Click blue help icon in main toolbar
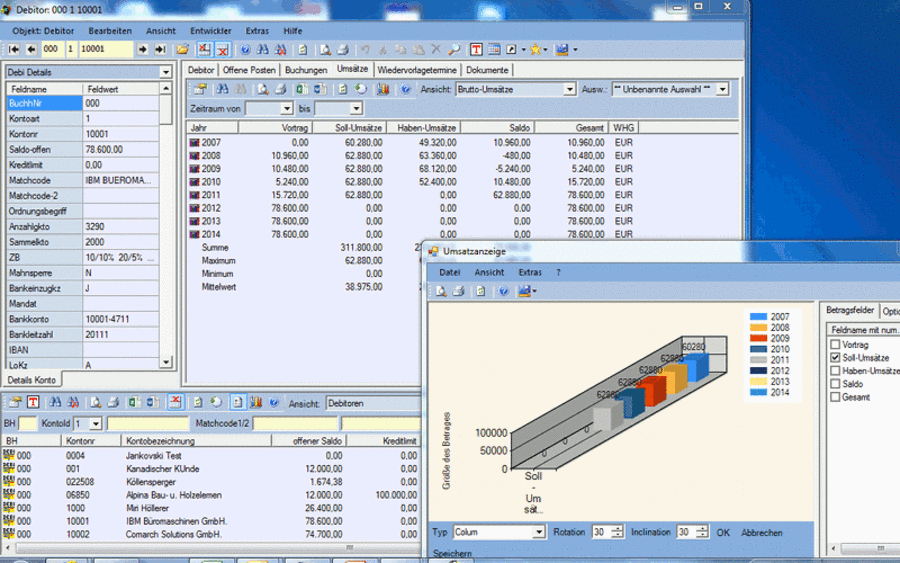The width and height of the screenshot is (900, 563). tap(245, 49)
